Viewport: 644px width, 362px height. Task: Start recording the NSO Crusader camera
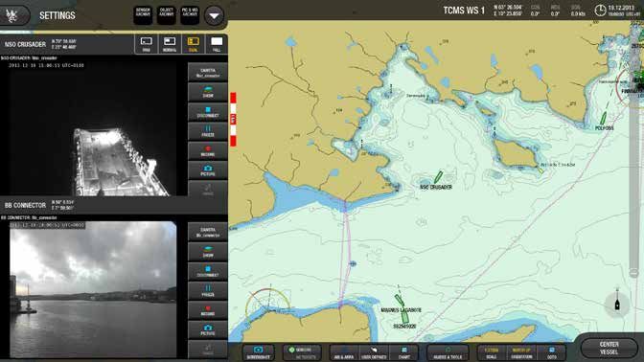208,150
